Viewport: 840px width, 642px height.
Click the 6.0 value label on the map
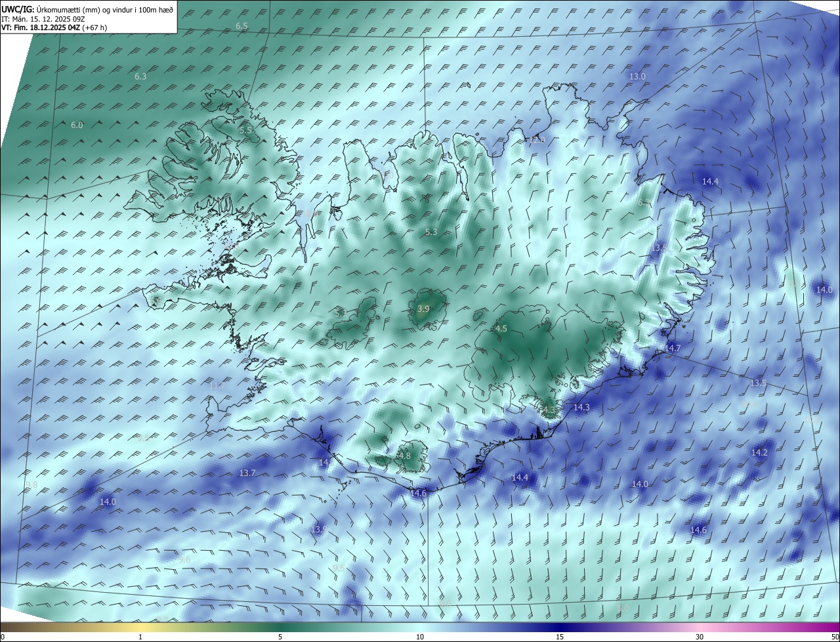coord(77,125)
